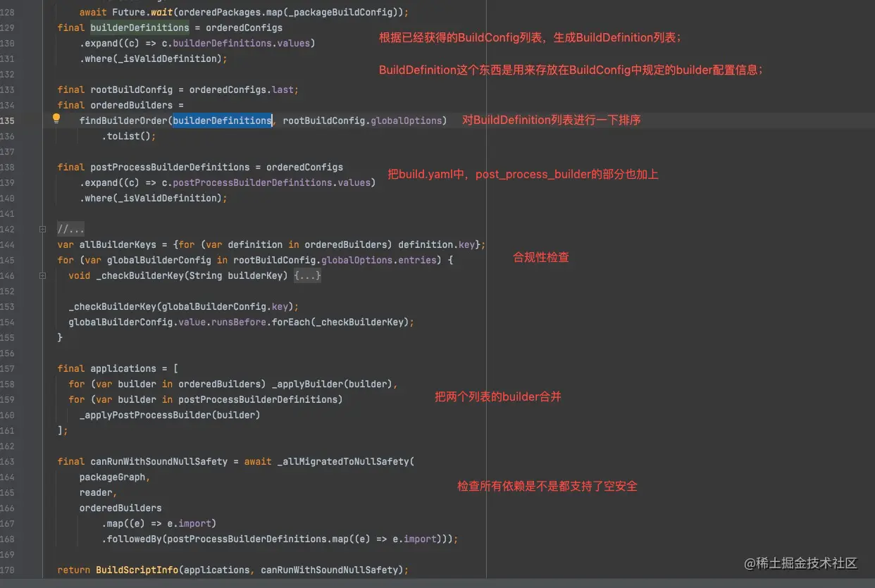Click the selected builderDefinitions argument in findBuilderOrder

(x=223, y=120)
